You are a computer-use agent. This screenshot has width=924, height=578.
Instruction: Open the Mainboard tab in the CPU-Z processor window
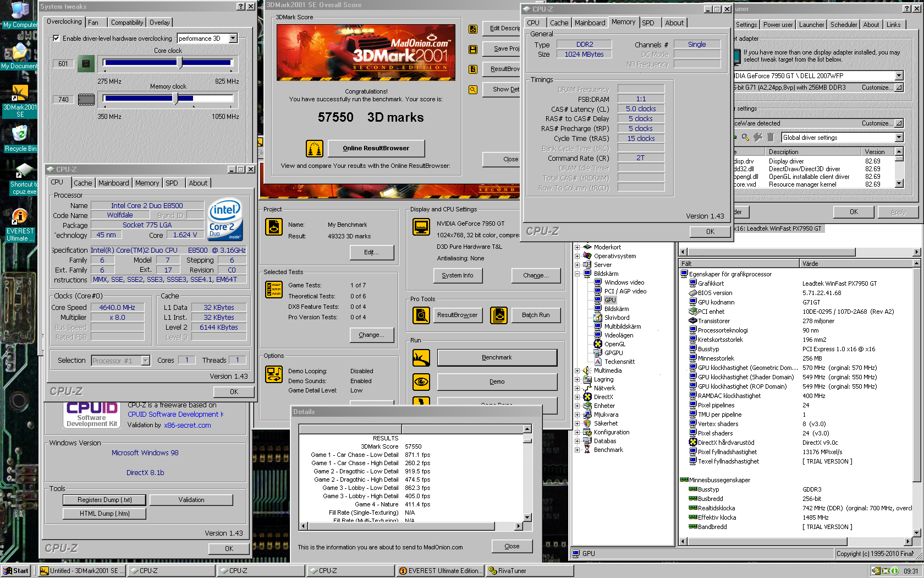coord(114,183)
